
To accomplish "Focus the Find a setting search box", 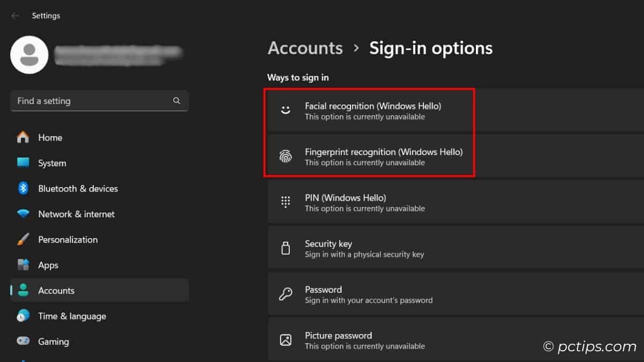I will [x=91, y=101].
